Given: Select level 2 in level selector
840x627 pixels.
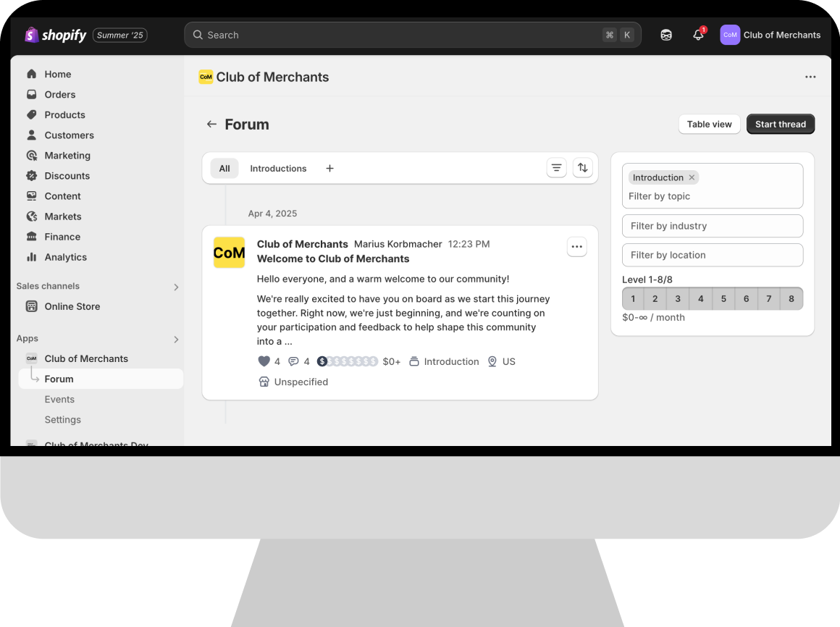Looking at the screenshot, I should point(655,299).
